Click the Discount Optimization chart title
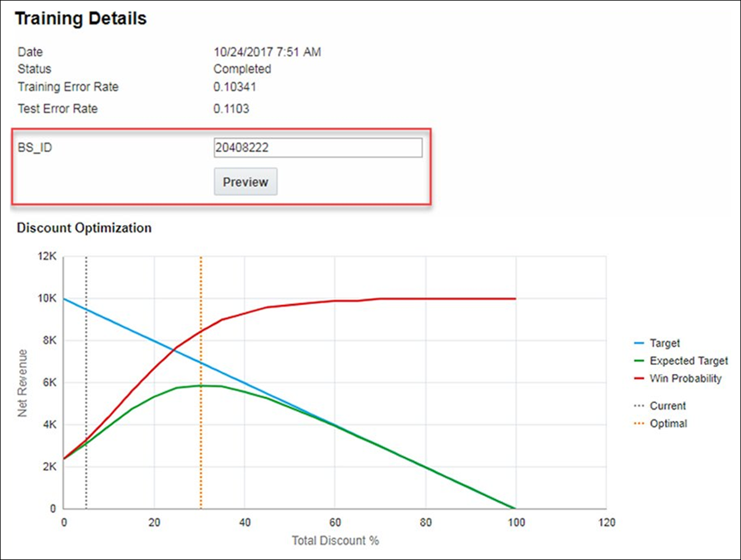The width and height of the screenshot is (741, 560). coord(84,228)
